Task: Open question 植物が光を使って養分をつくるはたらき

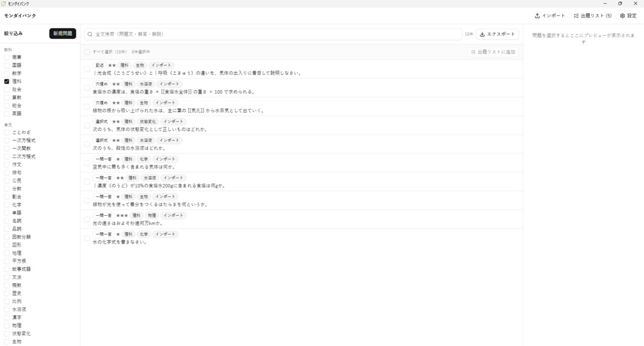Action: [150, 204]
